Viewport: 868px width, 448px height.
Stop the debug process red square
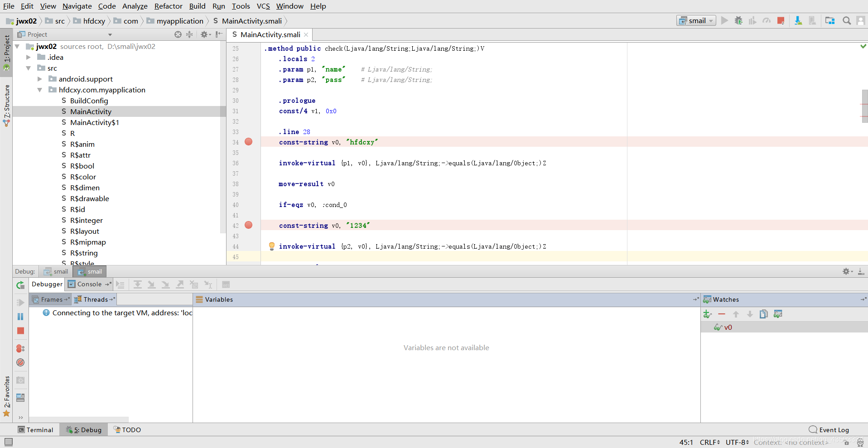pyautogui.click(x=20, y=331)
